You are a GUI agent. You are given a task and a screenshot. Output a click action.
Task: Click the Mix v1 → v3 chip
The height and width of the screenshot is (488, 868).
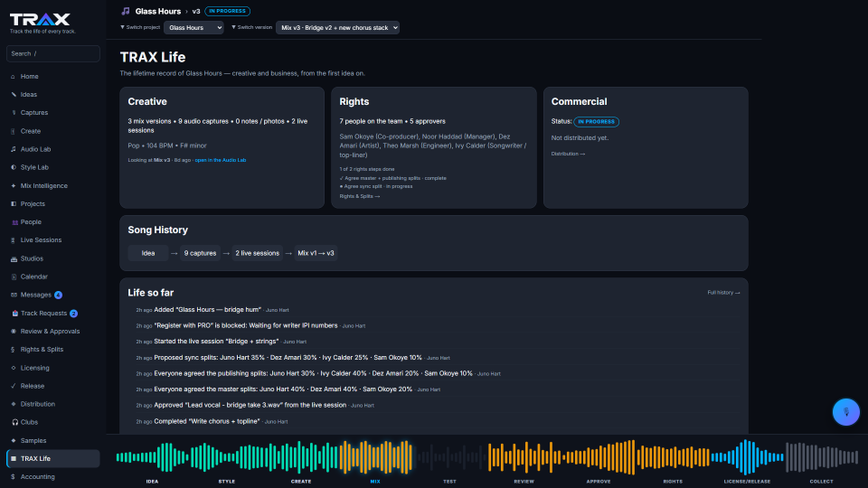point(316,253)
